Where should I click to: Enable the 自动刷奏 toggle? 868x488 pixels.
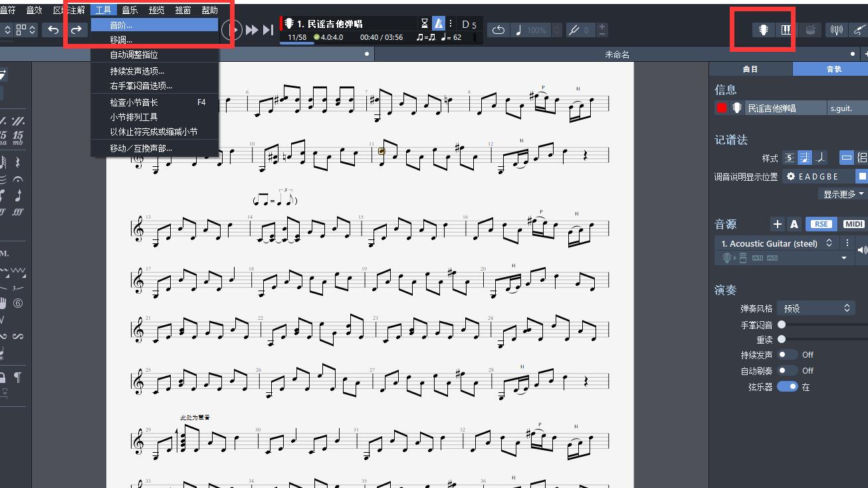pyautogui.click(x=788, y=370)
